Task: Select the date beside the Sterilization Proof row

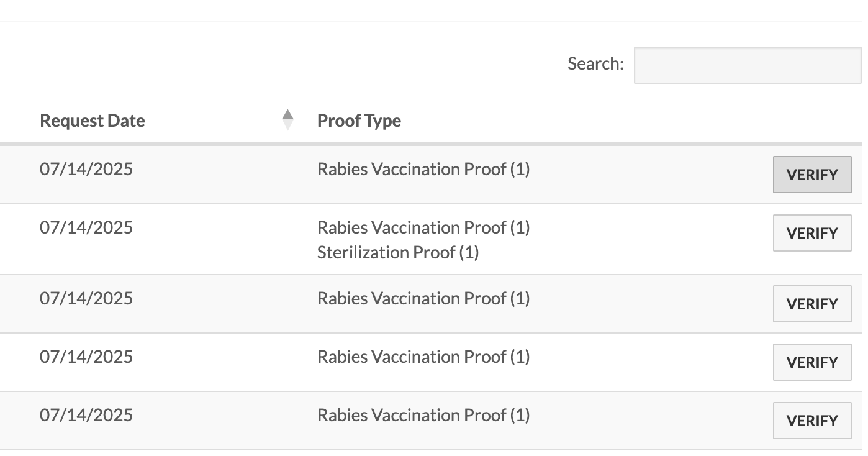Action: (x=86, y=228)
